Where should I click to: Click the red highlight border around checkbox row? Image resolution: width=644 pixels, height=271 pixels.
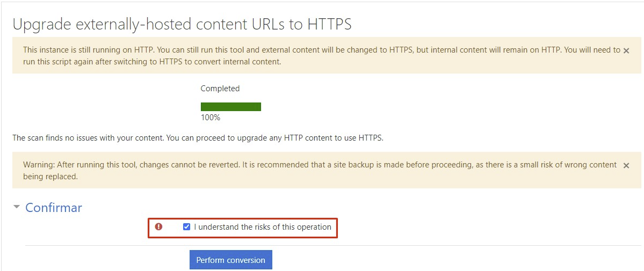(242, 218)
